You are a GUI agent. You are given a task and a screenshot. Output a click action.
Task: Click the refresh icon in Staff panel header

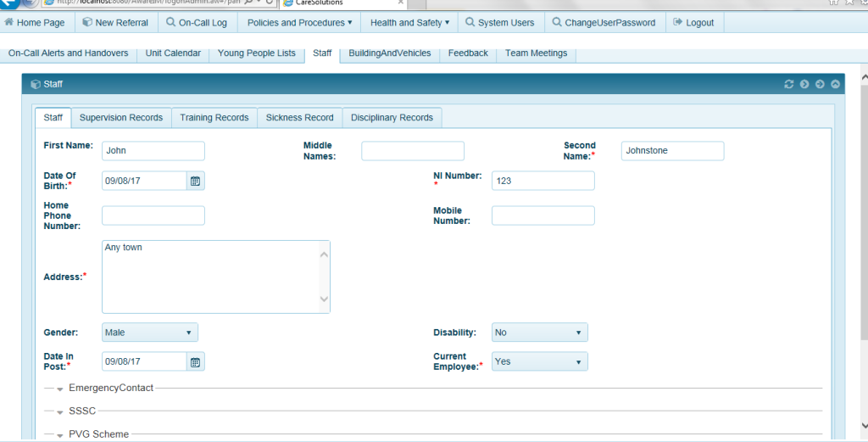click(x=789, y=84)
